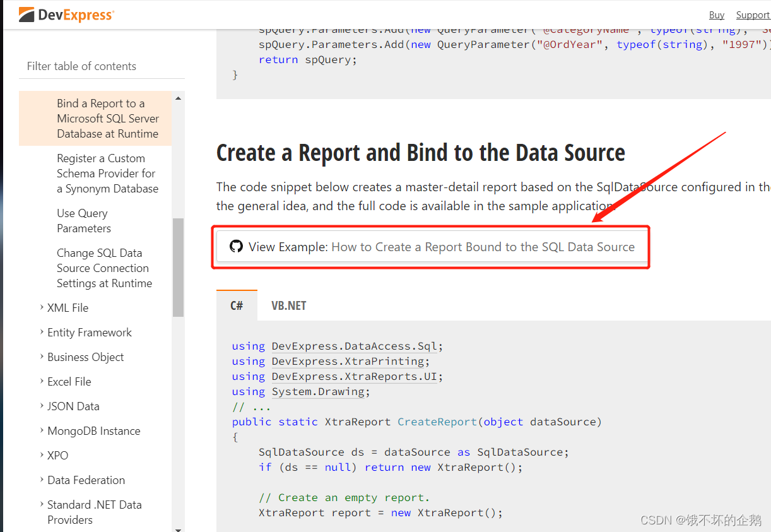
Task: Focus the Filter table of contents field
Action: (102, 66)
